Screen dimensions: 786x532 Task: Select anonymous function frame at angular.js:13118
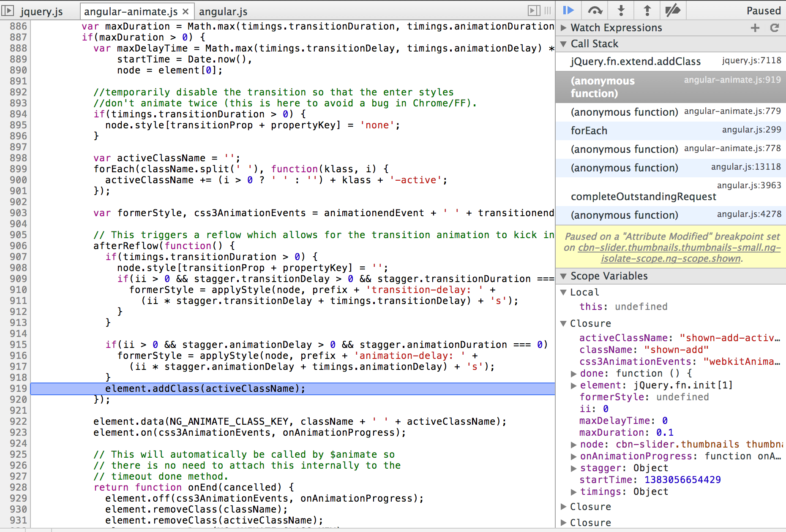click(671, 168)
